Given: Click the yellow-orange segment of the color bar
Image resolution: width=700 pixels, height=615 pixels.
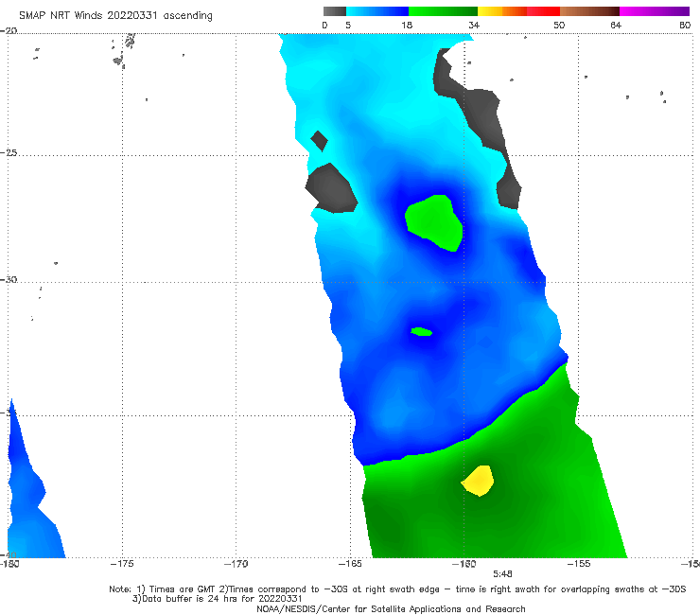Looking at the screenshot, I should point(502,11).
